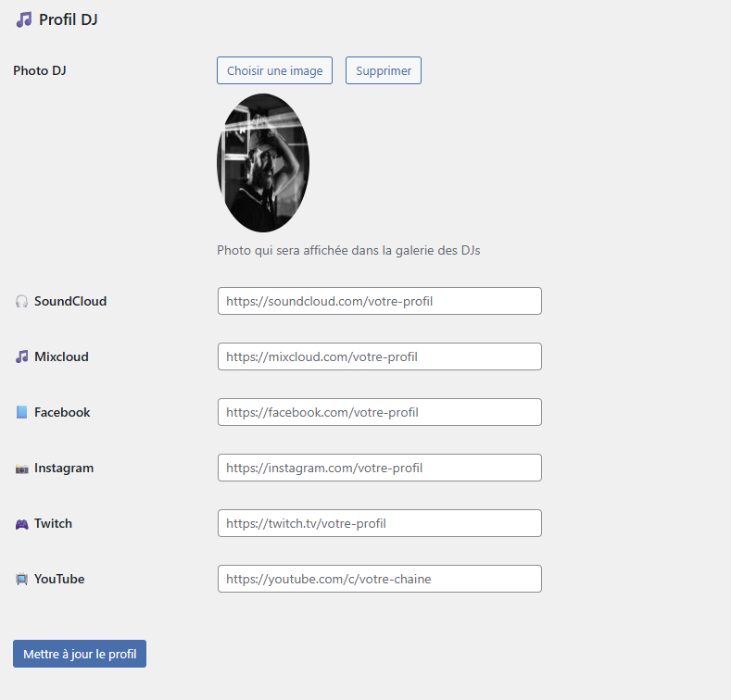Click the camera icon beside Instagram
This screenshot has width=731, height=700.
point(22,469)
